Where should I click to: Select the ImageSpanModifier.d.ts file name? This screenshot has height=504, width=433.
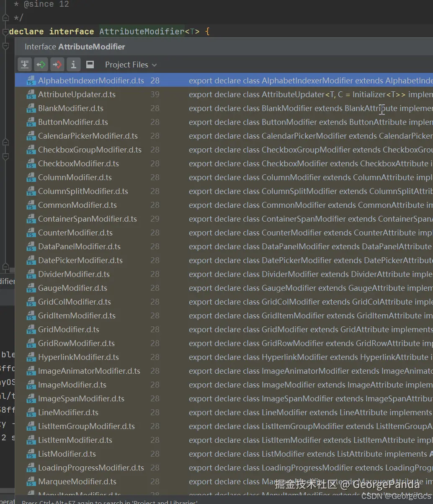[81, 399]
